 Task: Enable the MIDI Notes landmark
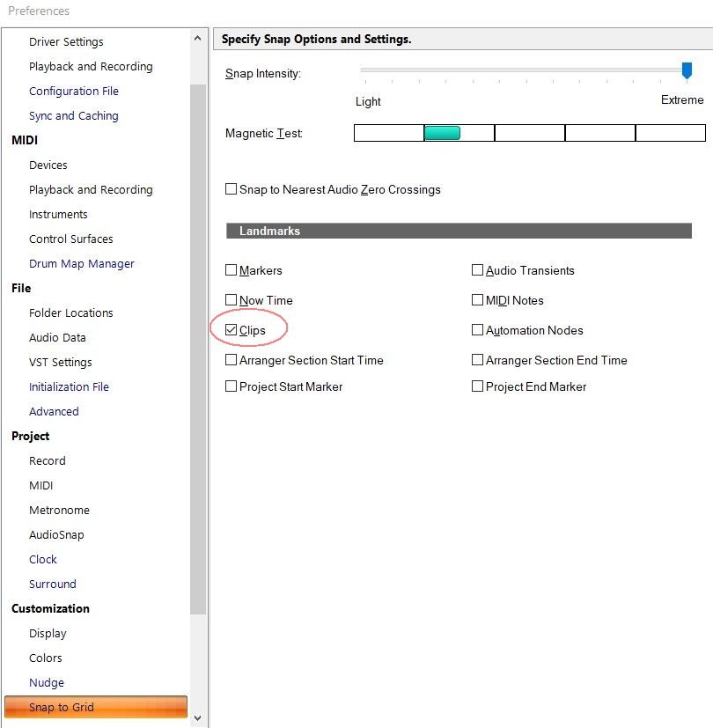[x=478, y=301]
